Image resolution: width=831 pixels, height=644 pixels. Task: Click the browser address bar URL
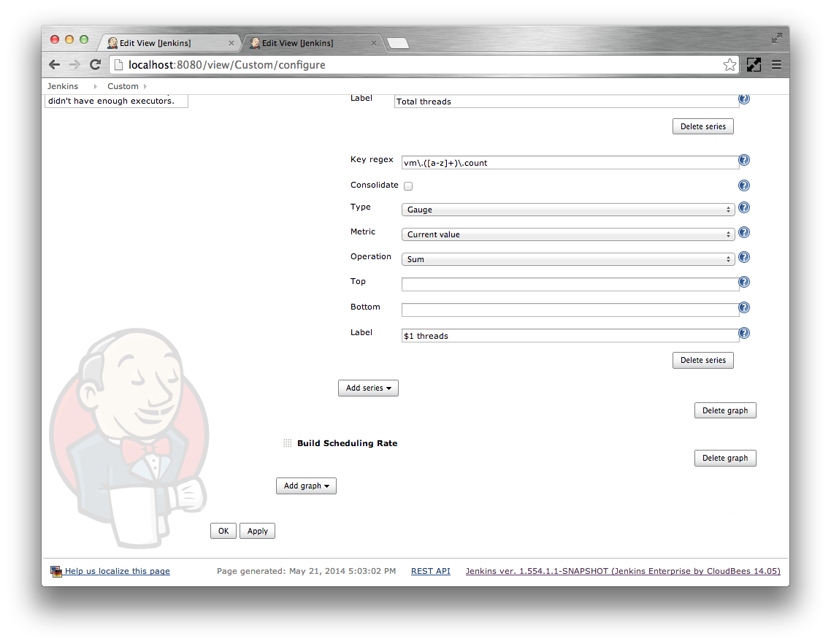[227, 65]
